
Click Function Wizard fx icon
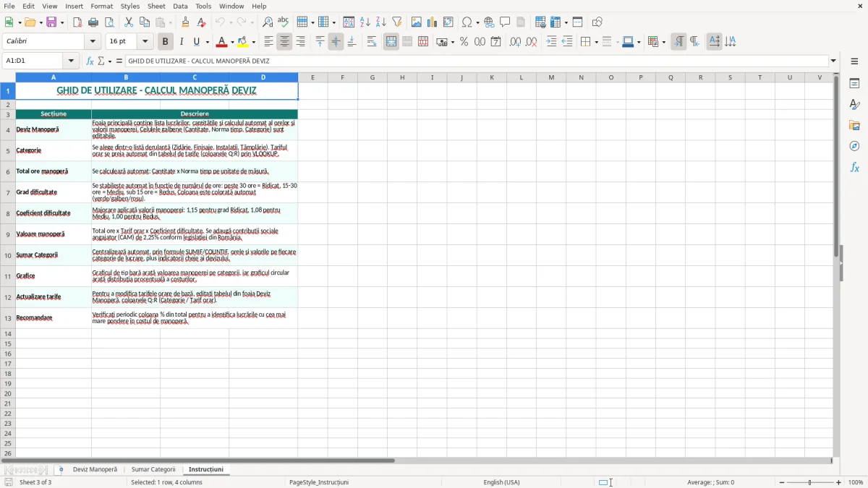coord(90,61)
